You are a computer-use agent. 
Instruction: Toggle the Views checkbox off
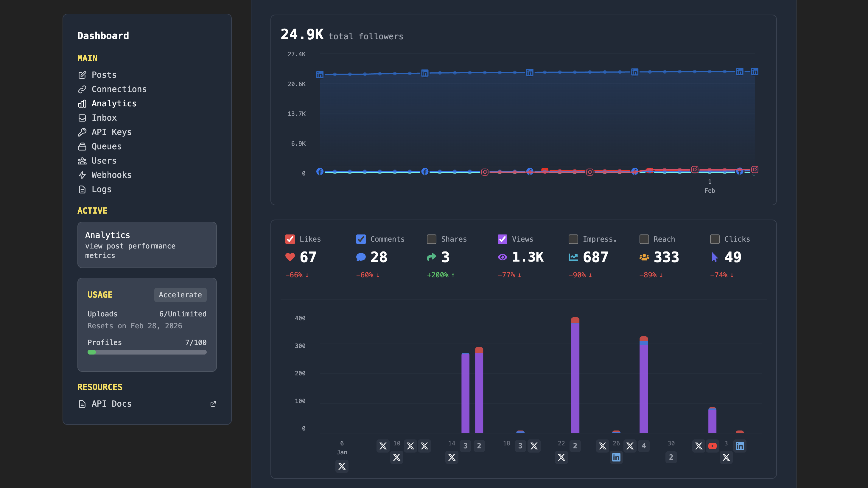coord(502,239)
